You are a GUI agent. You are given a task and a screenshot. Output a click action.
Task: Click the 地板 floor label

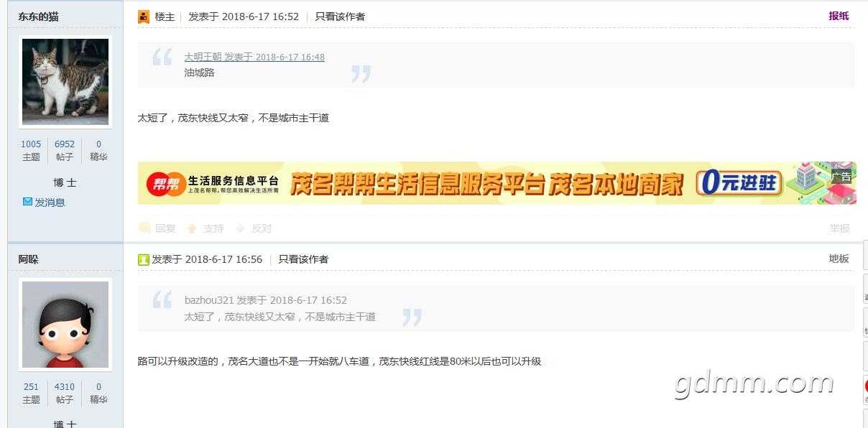point(839,259)
